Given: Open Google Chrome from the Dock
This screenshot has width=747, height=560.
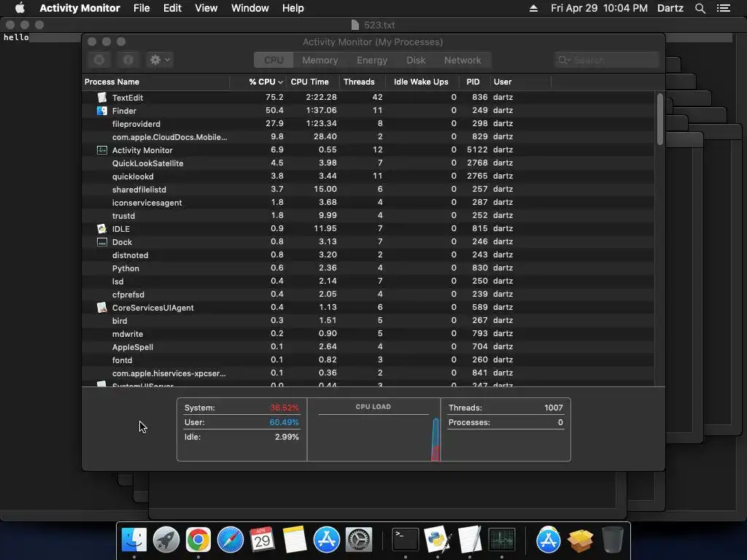Looking at the screenshot, I should coord(198,540).
